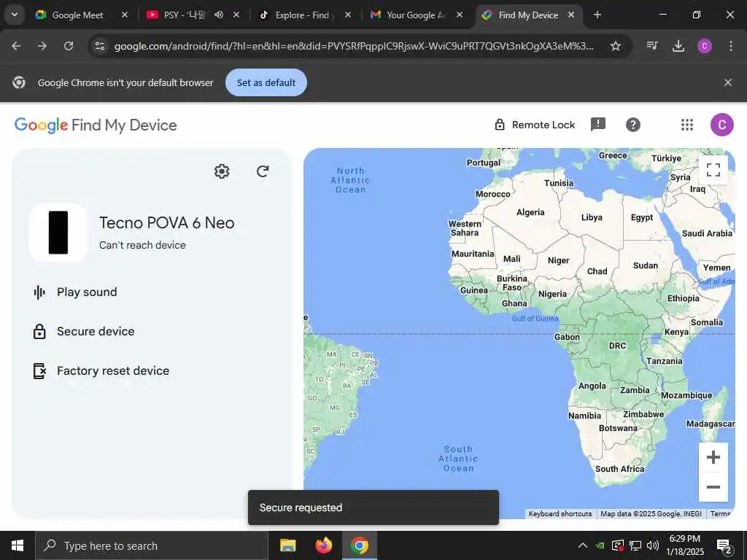Viewport: 747px width, 560px height.
Task: Click the Factory reset device icon
Action: tap(39, 371)
